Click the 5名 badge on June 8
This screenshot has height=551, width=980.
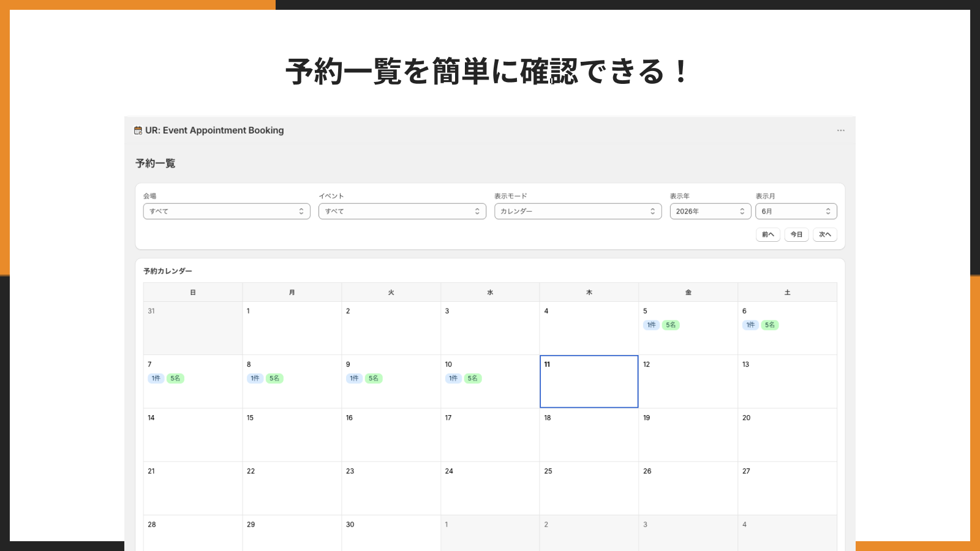tap(274, 378)
